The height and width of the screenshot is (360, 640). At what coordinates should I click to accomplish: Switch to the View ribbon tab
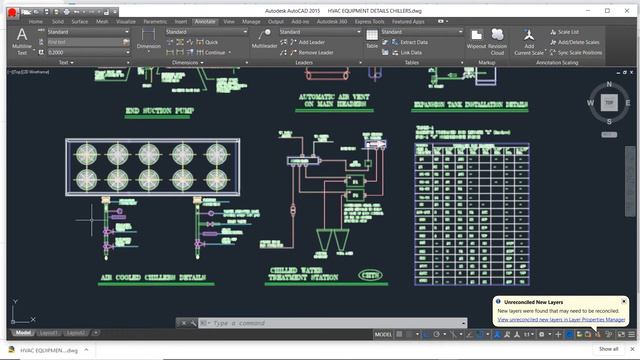(x=229, y=22)
